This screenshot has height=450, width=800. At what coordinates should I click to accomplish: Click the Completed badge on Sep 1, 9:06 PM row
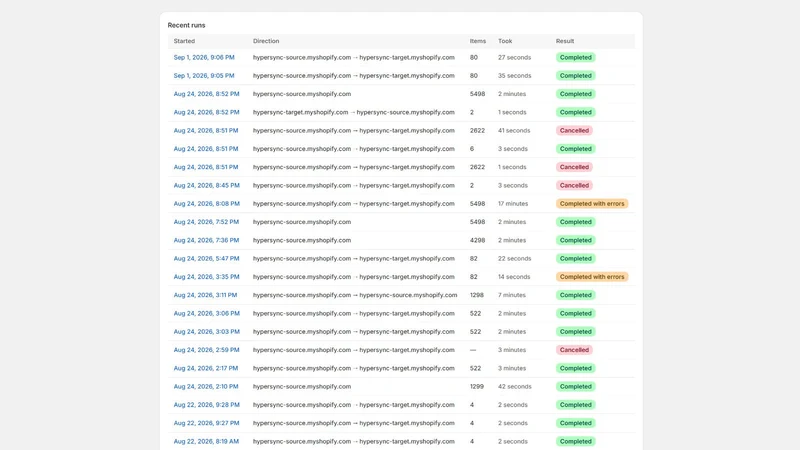pyautogui.click(x=576, y=58)
